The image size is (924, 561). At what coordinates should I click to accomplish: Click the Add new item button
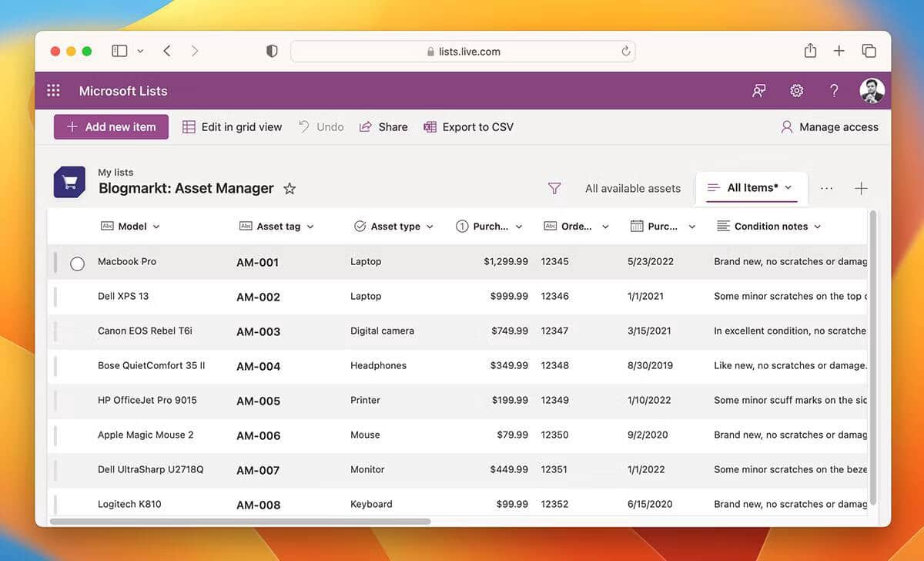[x=111, y=126]
